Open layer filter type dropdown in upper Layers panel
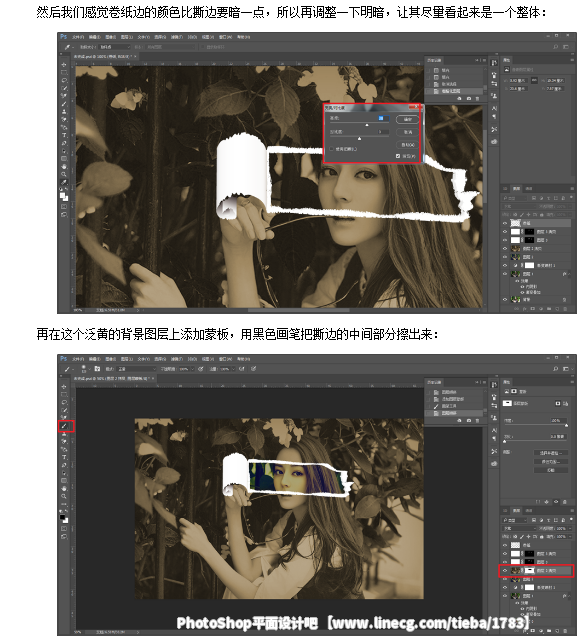Screen dimensions: 585x642 coord(514,198)
